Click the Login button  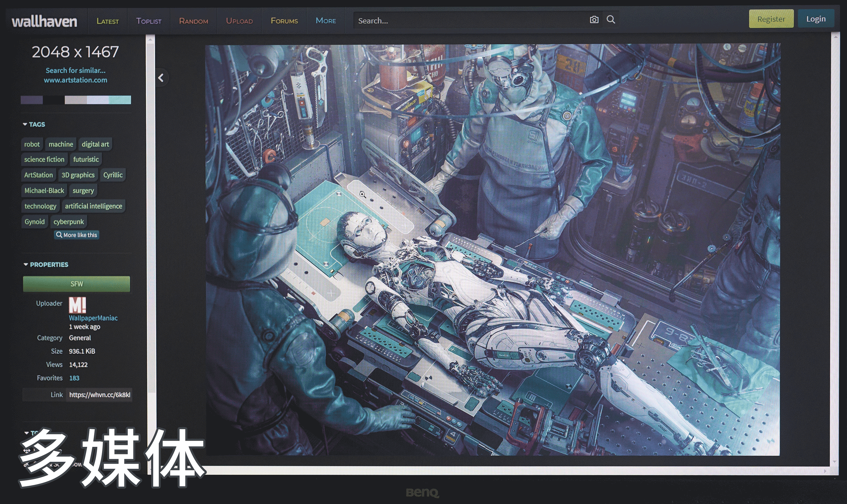point(816,19)
